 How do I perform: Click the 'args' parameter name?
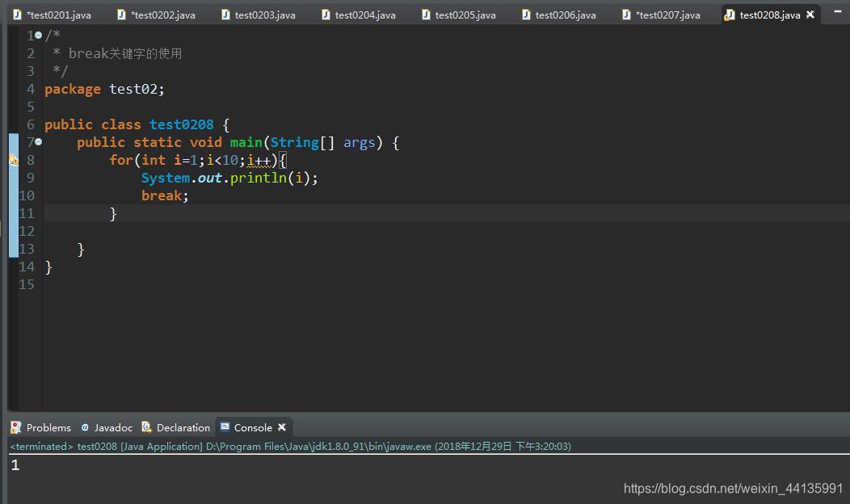[x=360, y=143]
